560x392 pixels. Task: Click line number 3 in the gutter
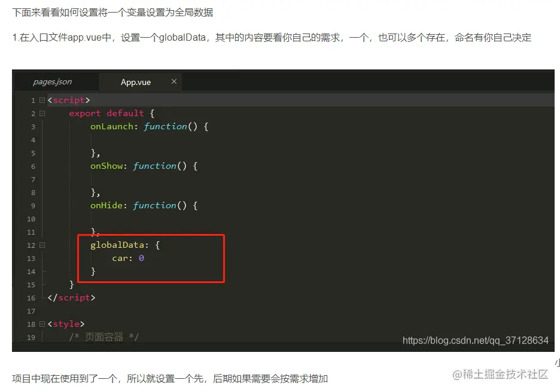click(x=33, y=127)
